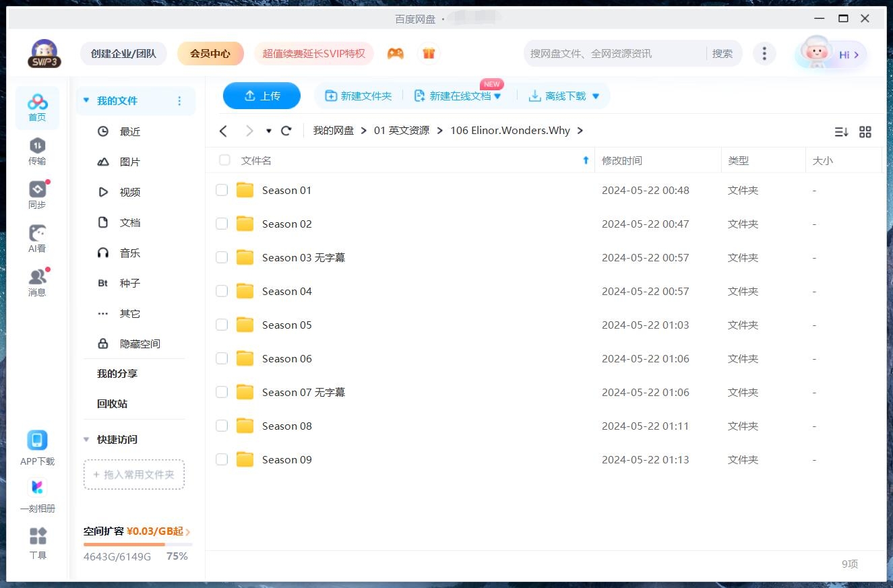
Task: Select the Season 01 folder checkbox
Action: 222,190
